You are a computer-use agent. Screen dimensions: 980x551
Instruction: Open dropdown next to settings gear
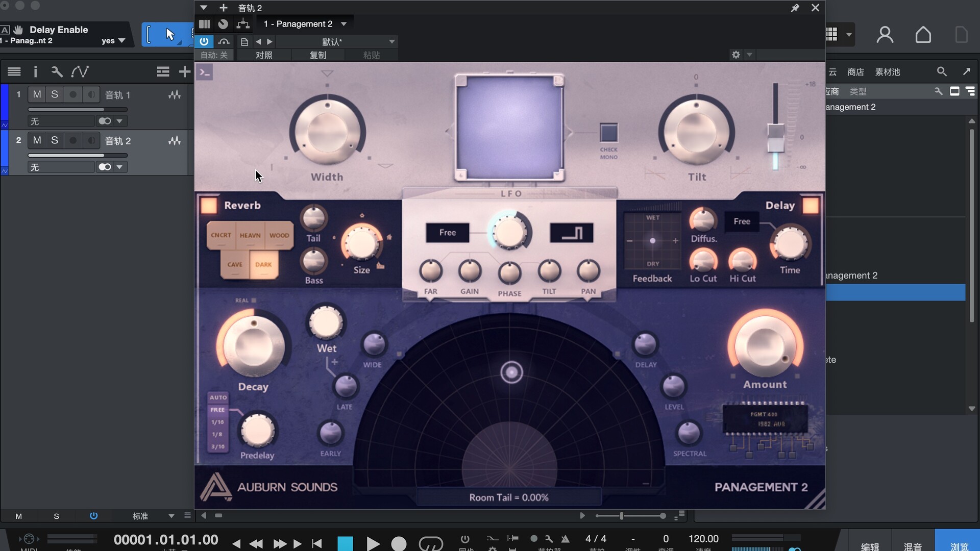(749, 55)
